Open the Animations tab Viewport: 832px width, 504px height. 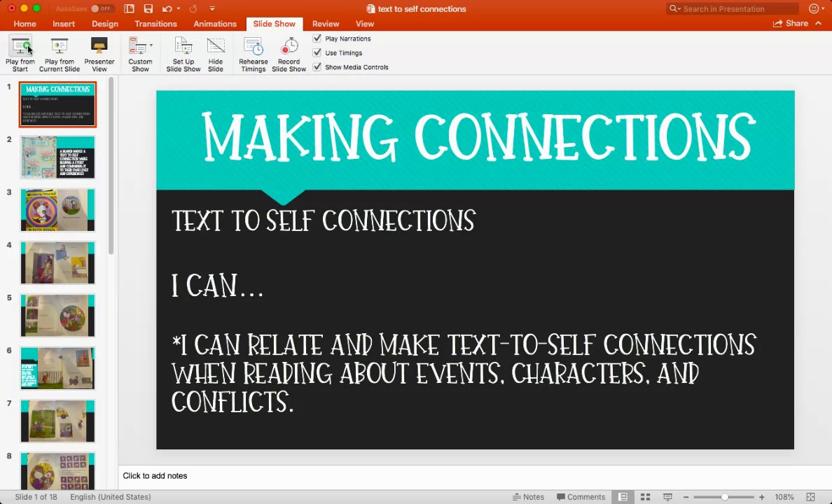(215, 24)
